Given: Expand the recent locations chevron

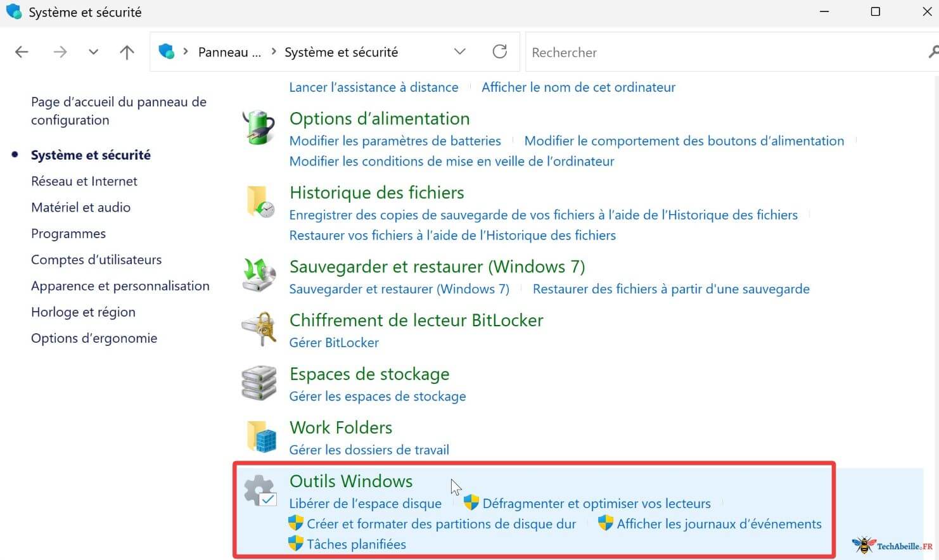Looking at the screenshot, I should (93, 53).
